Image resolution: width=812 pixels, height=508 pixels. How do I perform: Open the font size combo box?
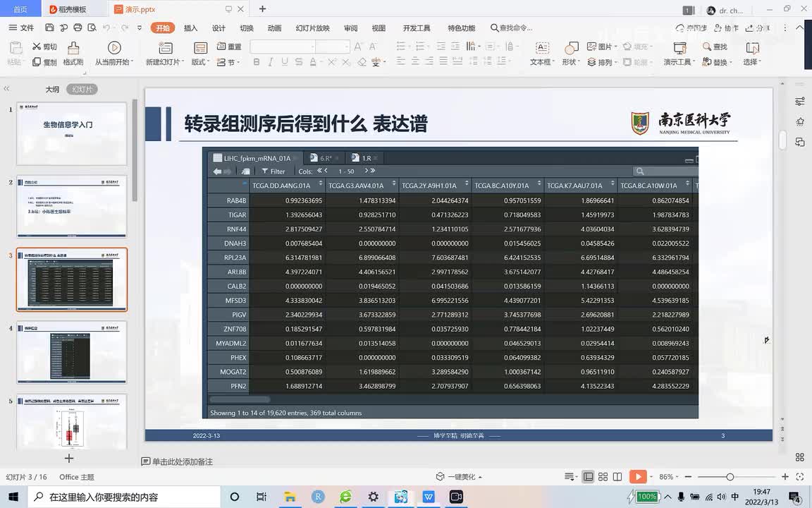(333, 47)
